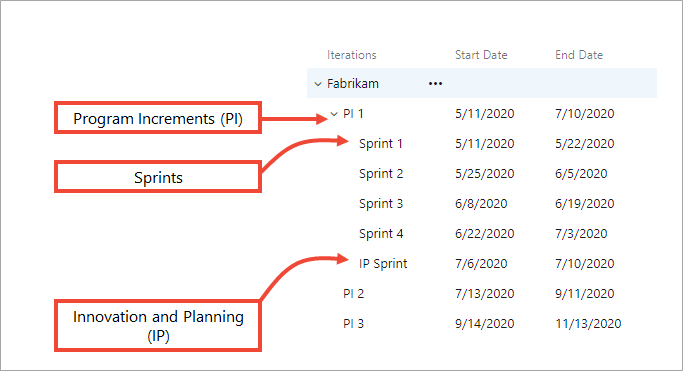Collapse the Fabrikam root iteration chevron
The image size is (683, 371).
click(318, 84)
